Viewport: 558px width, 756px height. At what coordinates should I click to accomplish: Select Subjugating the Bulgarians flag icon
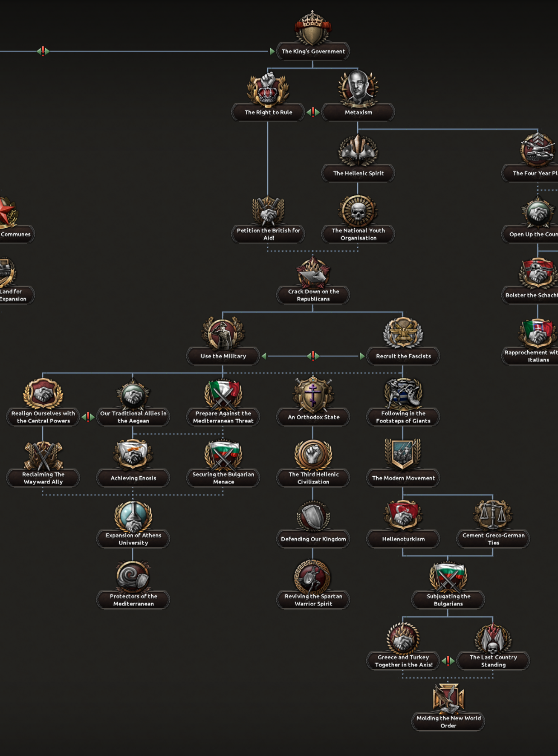[x=448, y=577]
